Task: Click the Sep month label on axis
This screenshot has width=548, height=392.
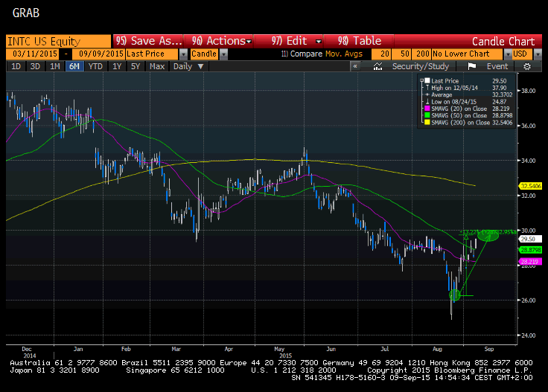Action: tap(489, 349)
